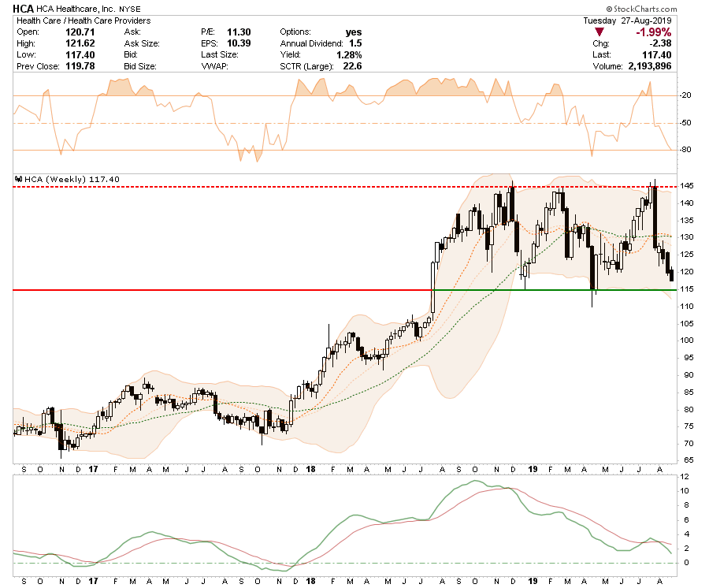Select the percent change -1.99%
Viewport: 709px width, 588px height.
coord(653,32)
